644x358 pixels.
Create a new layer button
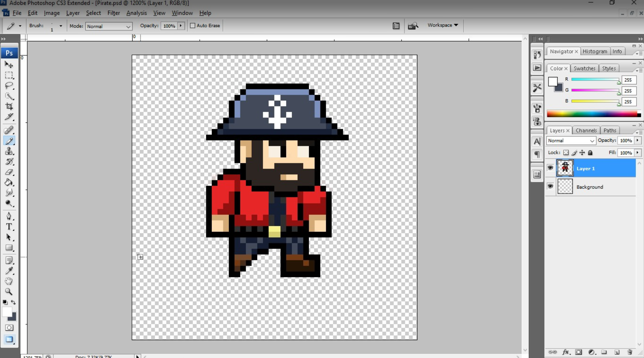pos(617,352)
